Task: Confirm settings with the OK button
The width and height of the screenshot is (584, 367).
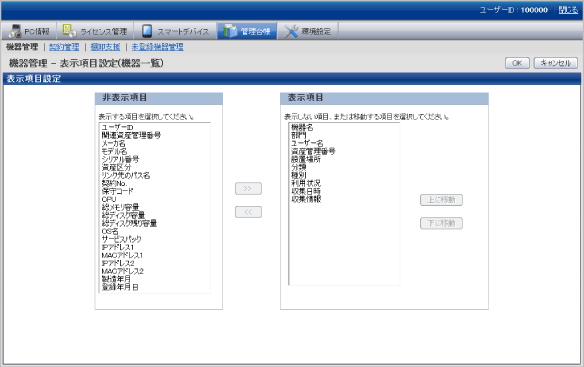Action: coord(517,63)
